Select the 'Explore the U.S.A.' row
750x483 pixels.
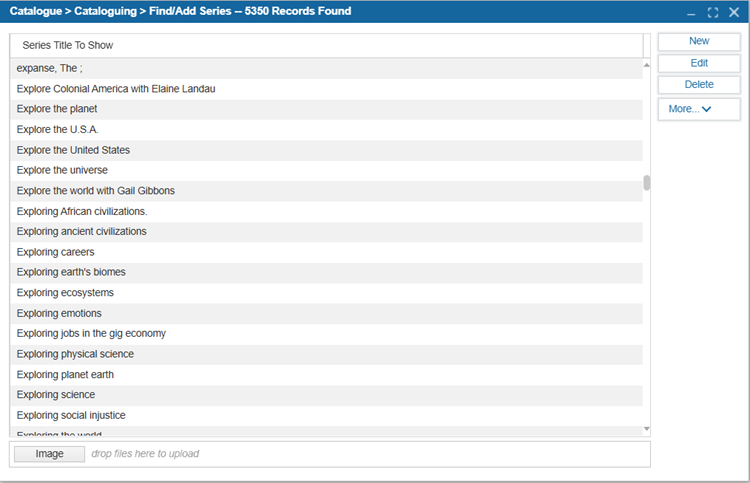326,130
